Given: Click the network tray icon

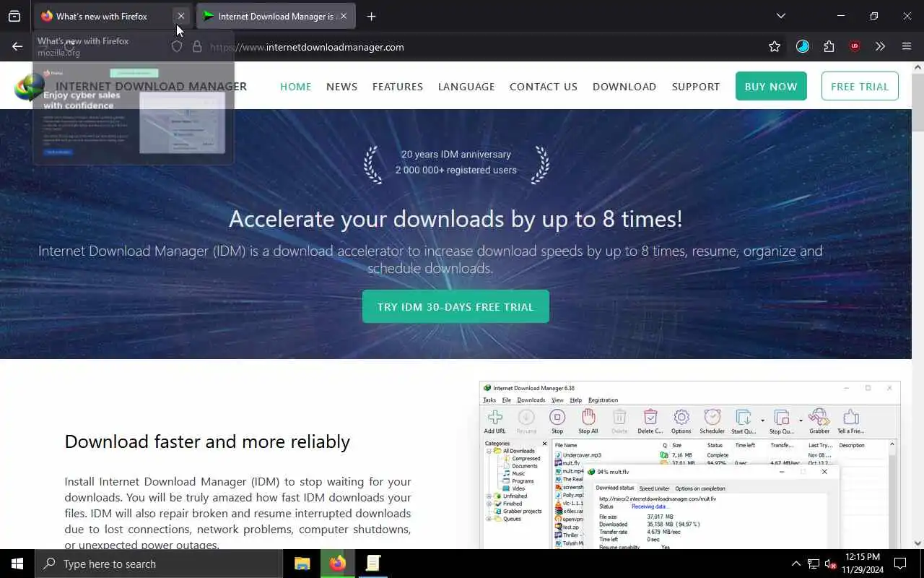Looking at the screenshot, I should coord(814,564).
